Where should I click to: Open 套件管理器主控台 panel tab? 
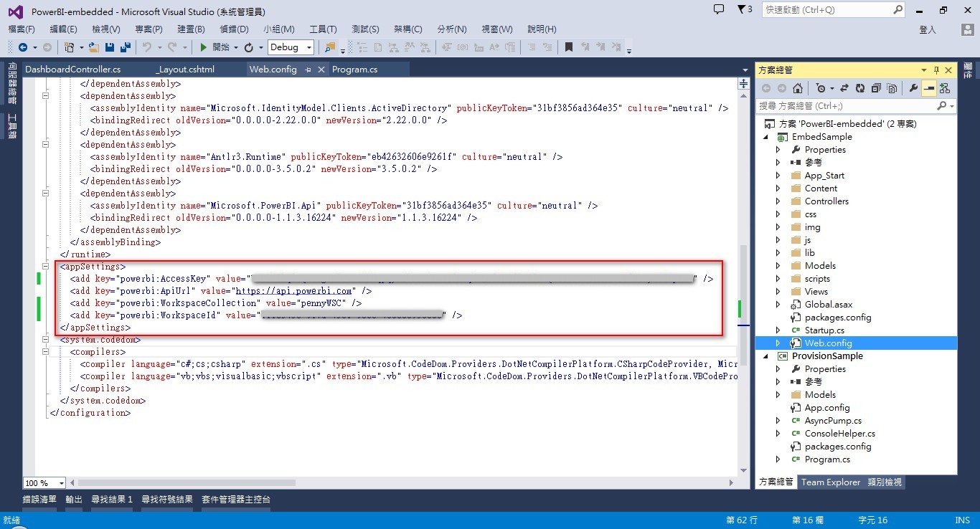coord(235,500)
